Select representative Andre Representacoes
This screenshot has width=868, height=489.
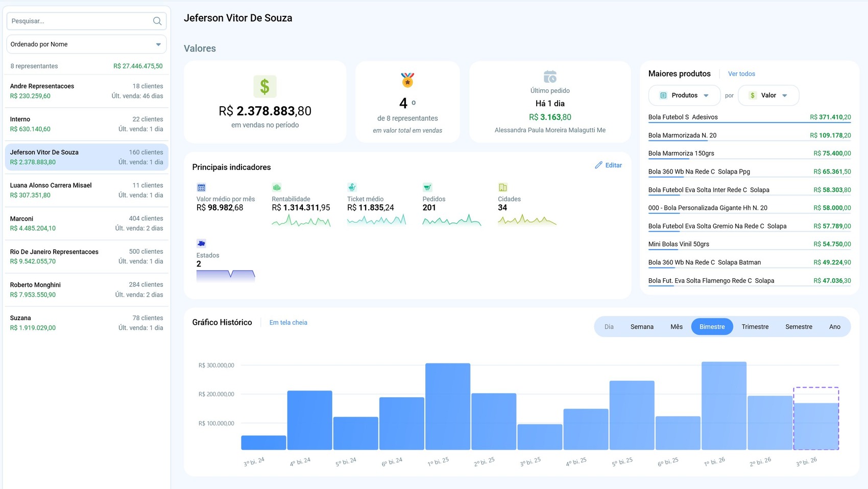[86, 91]
